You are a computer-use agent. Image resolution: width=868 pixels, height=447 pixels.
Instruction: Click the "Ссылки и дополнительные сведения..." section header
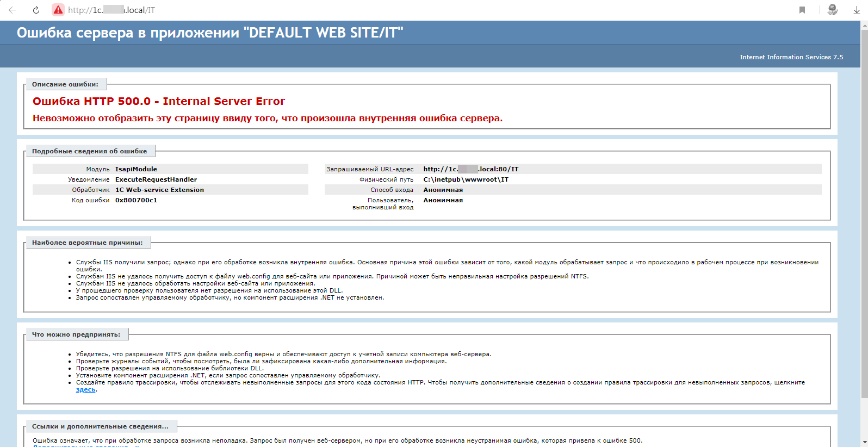[x=100, y=426]
